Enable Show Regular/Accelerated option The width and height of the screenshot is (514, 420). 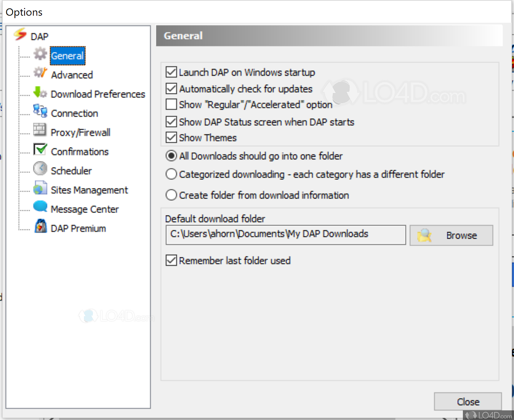point(171,104)
